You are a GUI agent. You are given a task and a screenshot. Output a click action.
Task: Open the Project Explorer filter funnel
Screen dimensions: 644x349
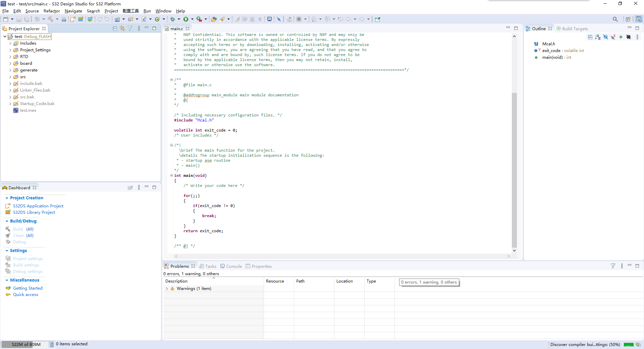130,29
